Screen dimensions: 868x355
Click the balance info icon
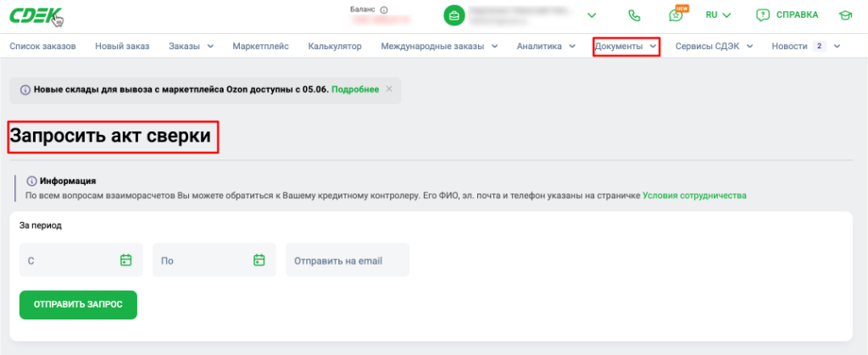[x=384, y=9]
